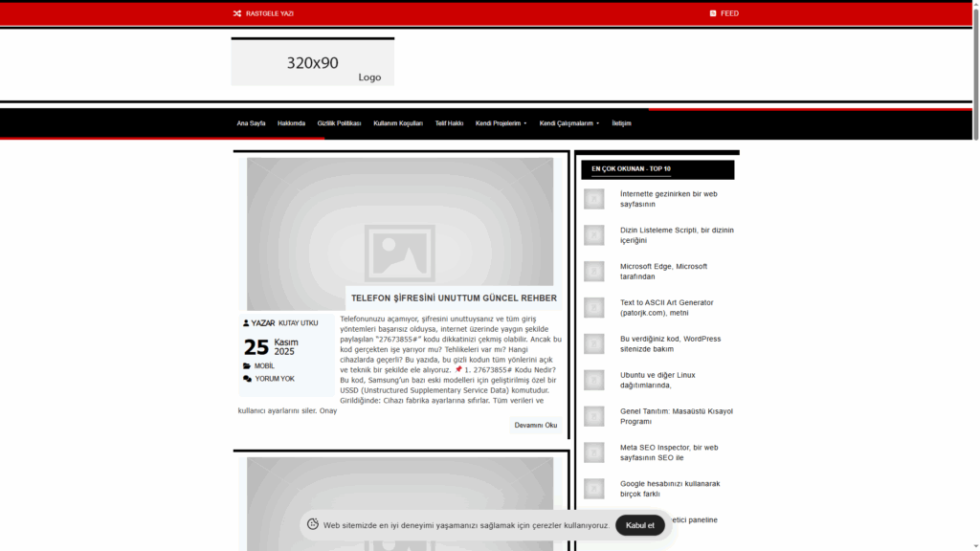Open the Telefon Şifresini Unuttum post title
The image size is (980, 551).
click(454, 298)
